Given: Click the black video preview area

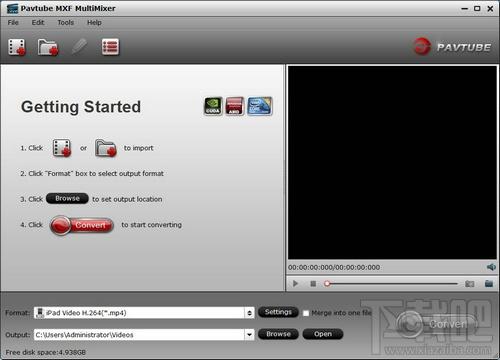Looking at the screenshot, I should click(392, 162).
